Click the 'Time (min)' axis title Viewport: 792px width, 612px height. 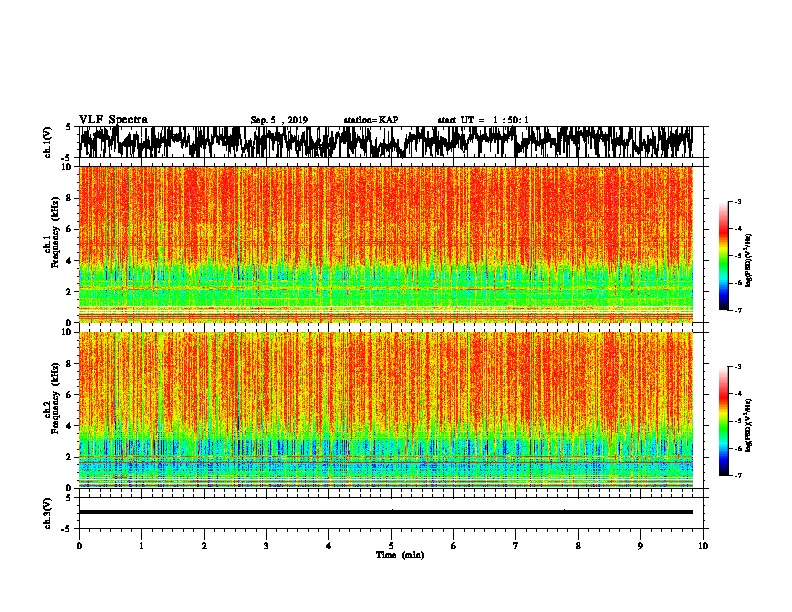tap(400, 555)
